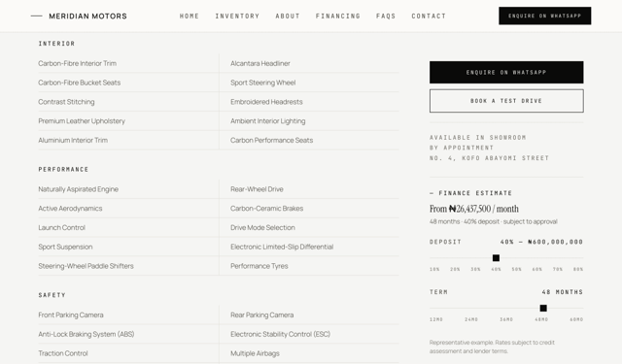622x364 pixels.
Task: Set deposit to 80% tick
Action: click(x=578, y=269)
